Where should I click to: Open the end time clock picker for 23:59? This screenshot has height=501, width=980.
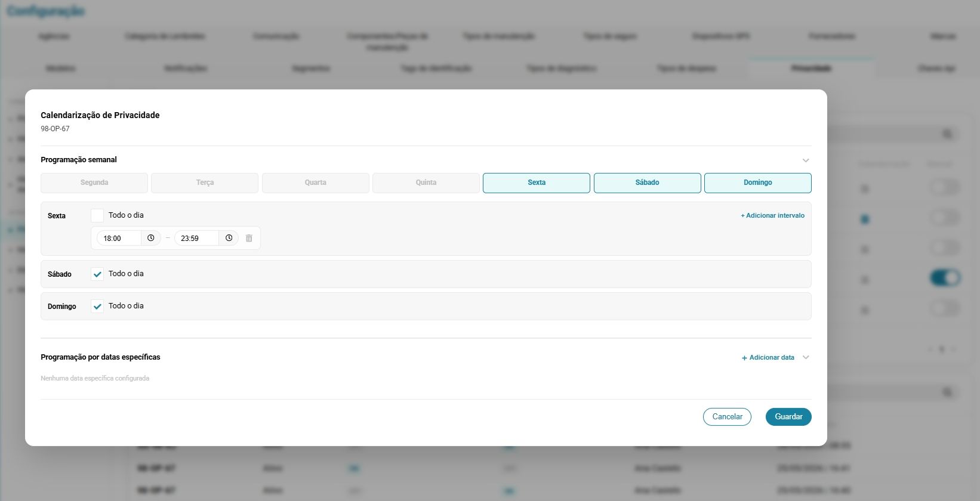coord(229,238)
